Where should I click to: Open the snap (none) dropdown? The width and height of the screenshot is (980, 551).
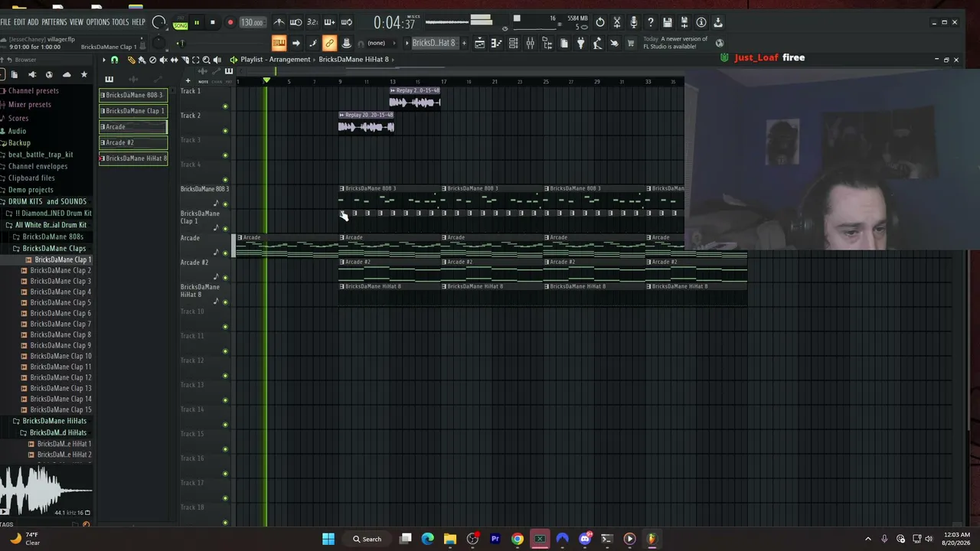click(377, 43)
